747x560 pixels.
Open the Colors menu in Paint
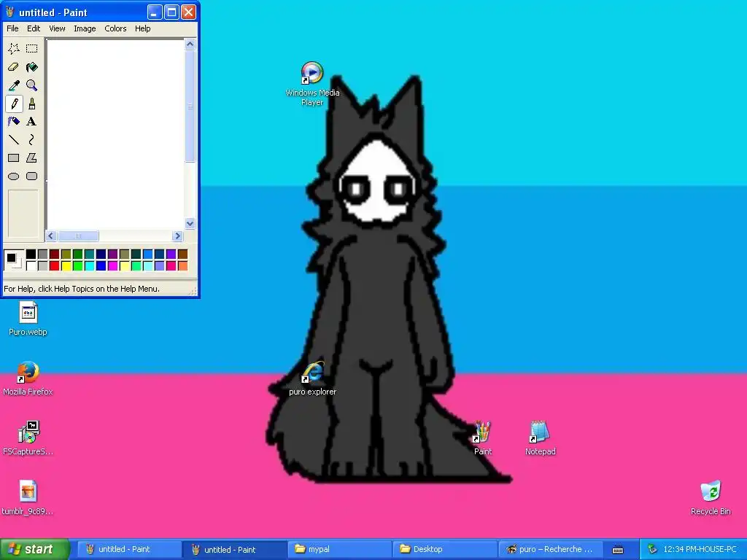115,28
